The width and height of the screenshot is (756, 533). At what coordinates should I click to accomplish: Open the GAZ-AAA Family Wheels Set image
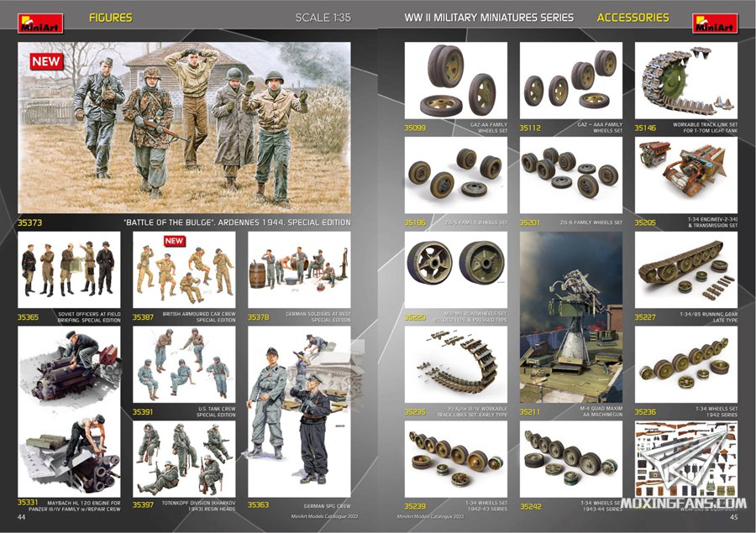571,81
